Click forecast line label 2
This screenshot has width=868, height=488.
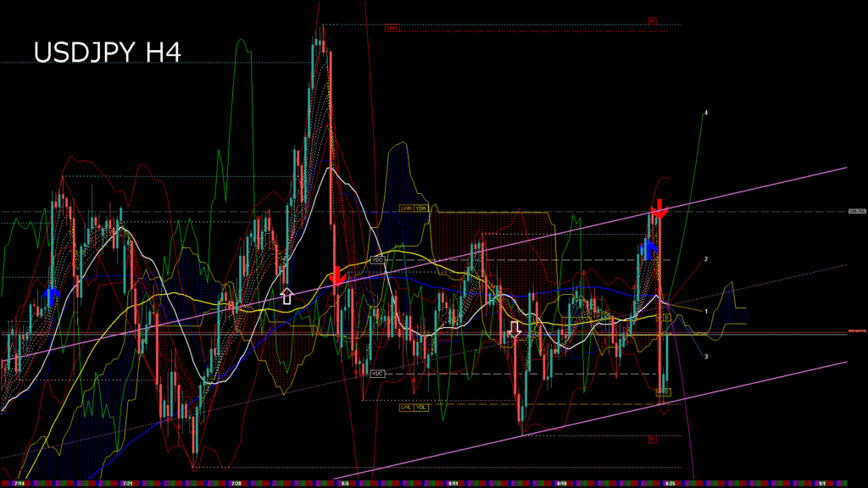[x=706, y=259]
